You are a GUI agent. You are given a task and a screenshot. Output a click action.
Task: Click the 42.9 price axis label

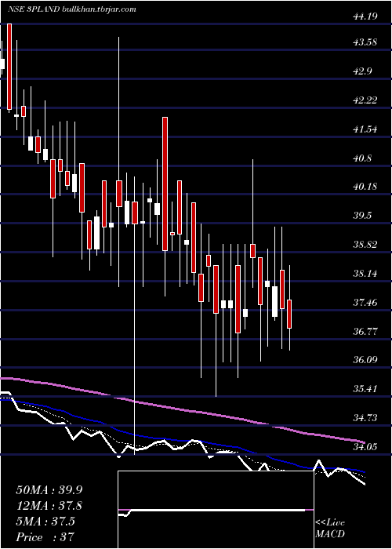click(x=362, y=71)
